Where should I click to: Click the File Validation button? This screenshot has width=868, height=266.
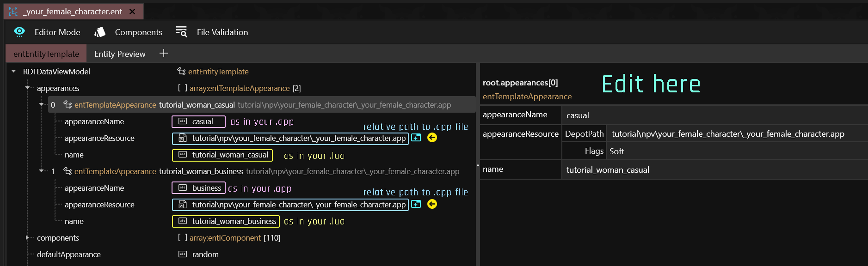pyautogui.click(x=222, y=32)
